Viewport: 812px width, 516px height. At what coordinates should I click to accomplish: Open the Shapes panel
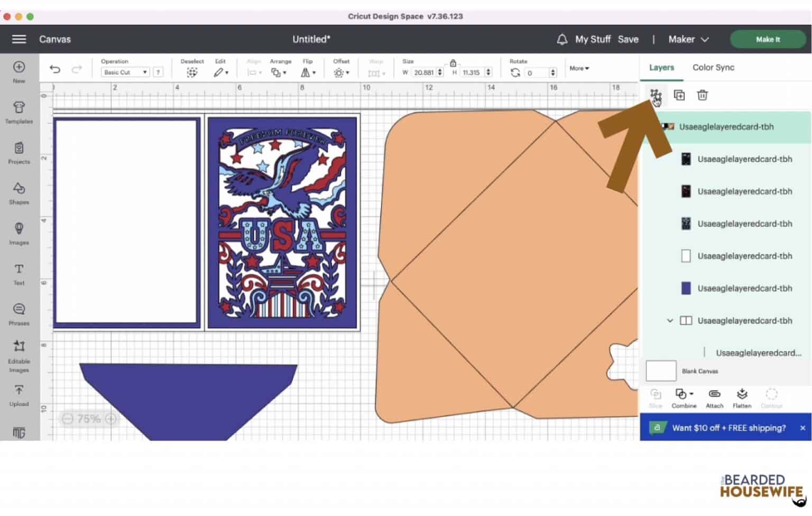19,193
